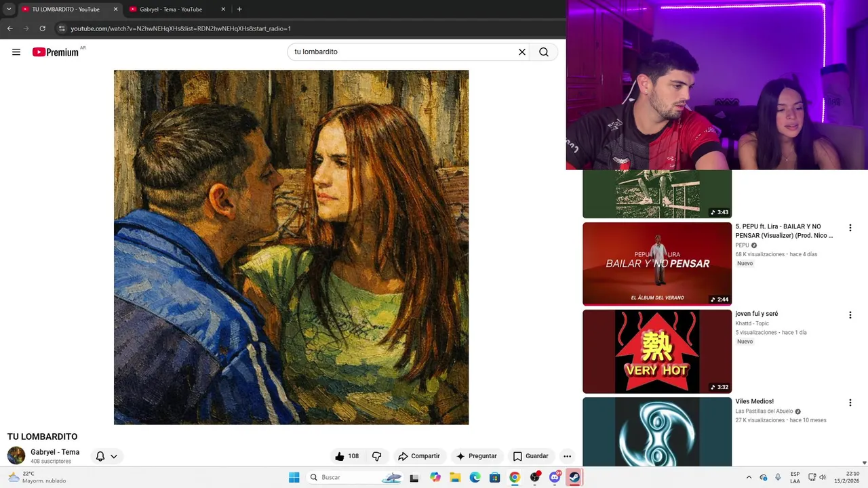Play BAILAR Y NO PENSAR thumbnail
The width and height of the screenshot is (868, 488).
coord(657,264)
